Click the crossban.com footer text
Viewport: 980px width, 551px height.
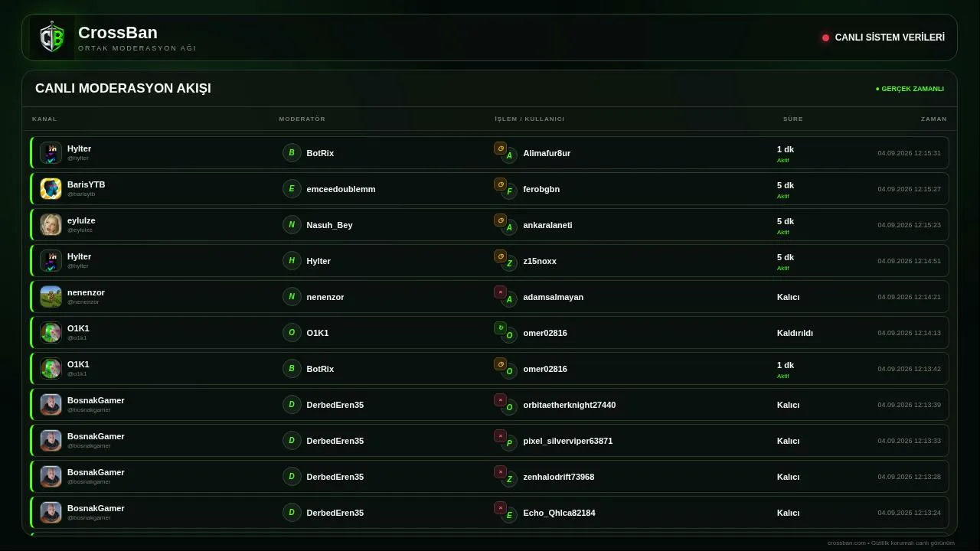click(x=891, y=543)
